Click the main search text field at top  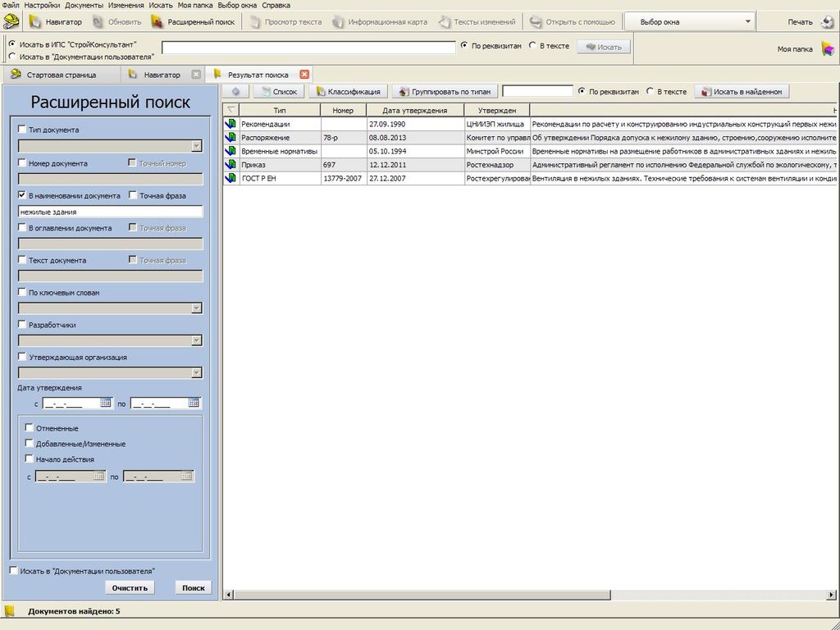coord(308,47)
